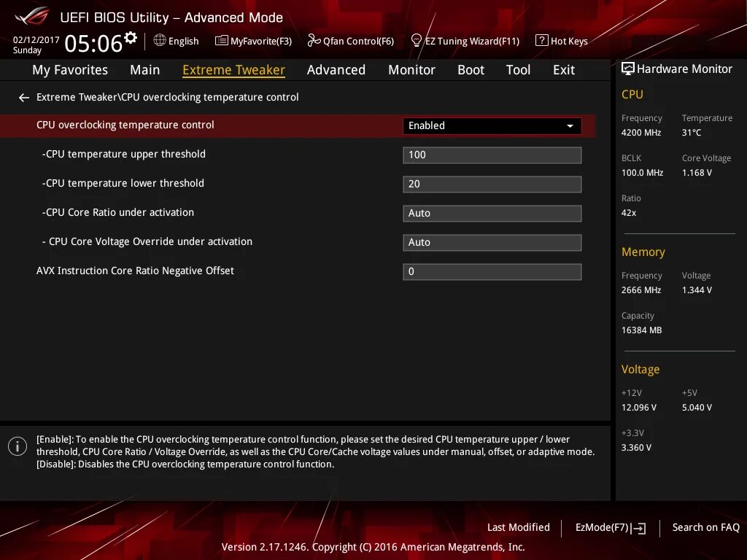Start EZ Tuning Wizard(F11)
747x560 pixels.
pyautogui.click(x=472, y=42)
